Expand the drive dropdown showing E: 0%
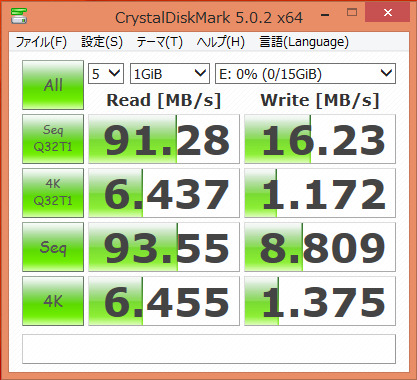417x380 pixels. (x=306, y=73)
